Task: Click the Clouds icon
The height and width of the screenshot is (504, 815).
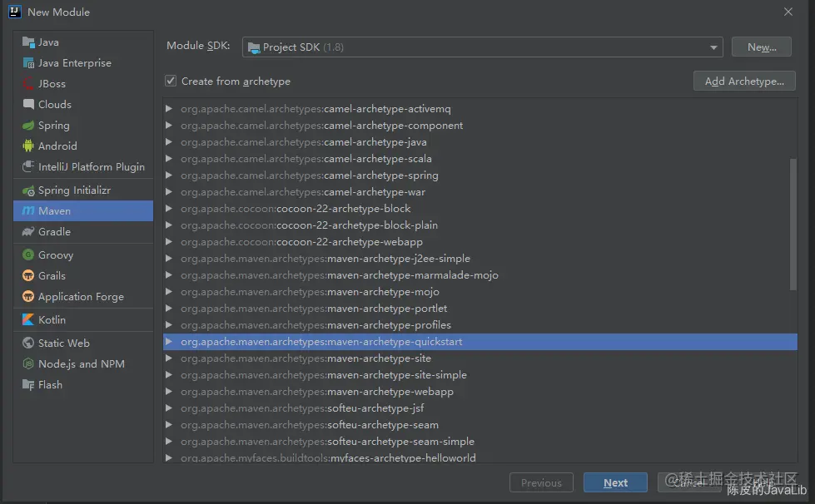Action: [x=28, y=104]
